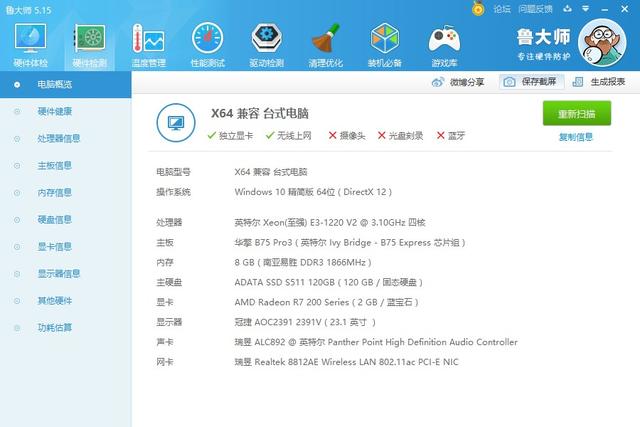640x427 pixels.
Task: Select 电脑概览 in the sidebar
Action: 66,85
